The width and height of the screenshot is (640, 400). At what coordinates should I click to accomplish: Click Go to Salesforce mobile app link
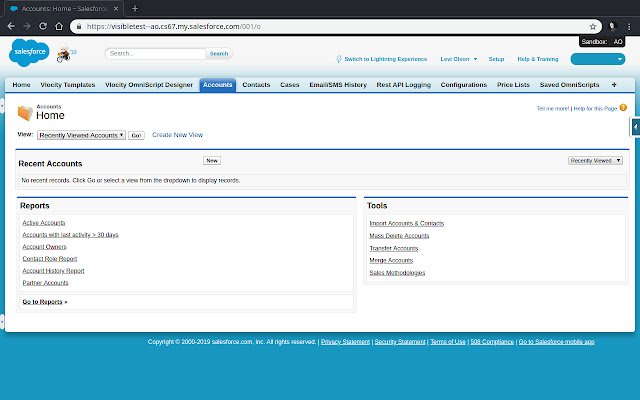pos(556,342)
